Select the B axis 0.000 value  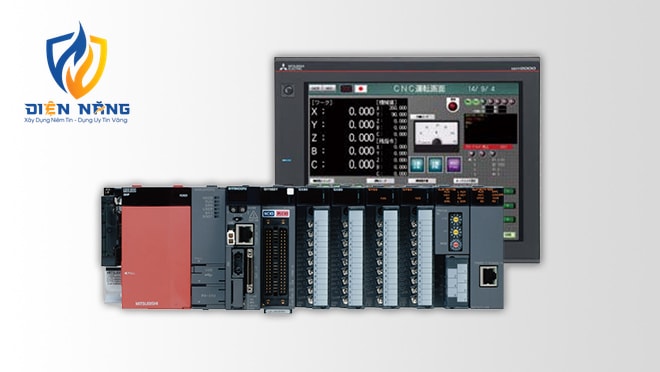[361, 151]
